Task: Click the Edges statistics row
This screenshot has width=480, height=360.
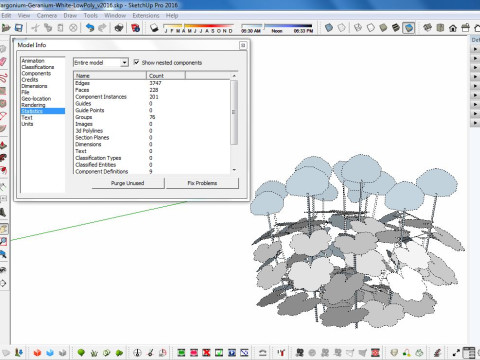Action: [152, 83]
